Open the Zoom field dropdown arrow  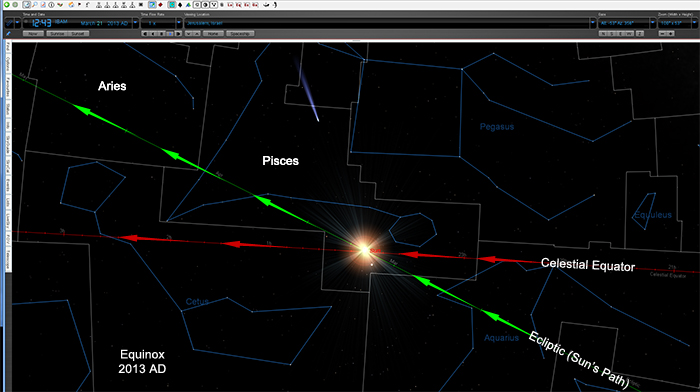click(x=694, y=23)
